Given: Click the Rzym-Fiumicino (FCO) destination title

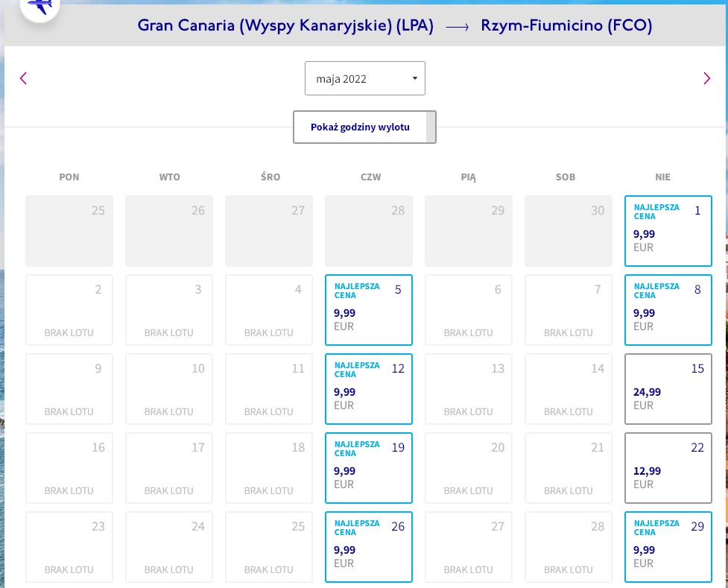Looking at the screenshot, I should tap(566, 25).
